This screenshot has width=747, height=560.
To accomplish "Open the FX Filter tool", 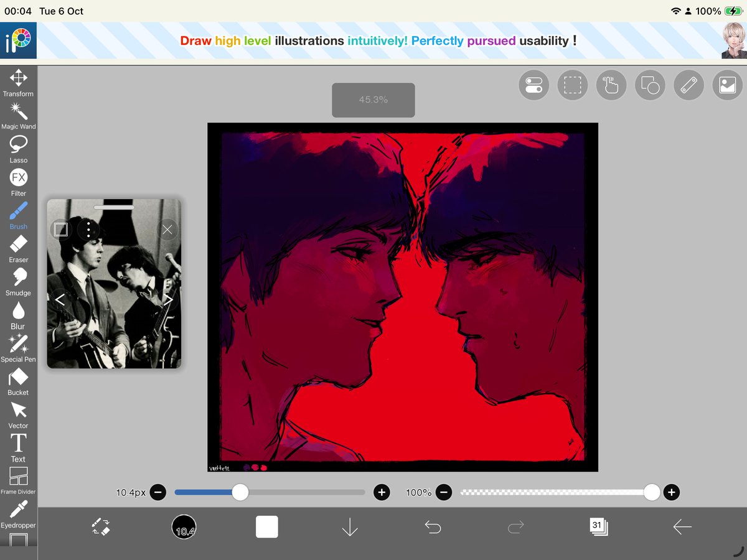I will click(18, 183).
